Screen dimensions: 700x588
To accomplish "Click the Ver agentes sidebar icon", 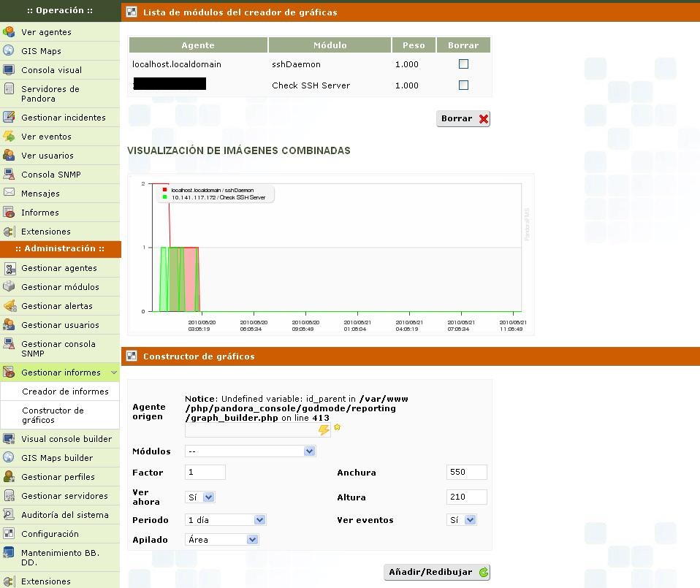I will point(9,32).
